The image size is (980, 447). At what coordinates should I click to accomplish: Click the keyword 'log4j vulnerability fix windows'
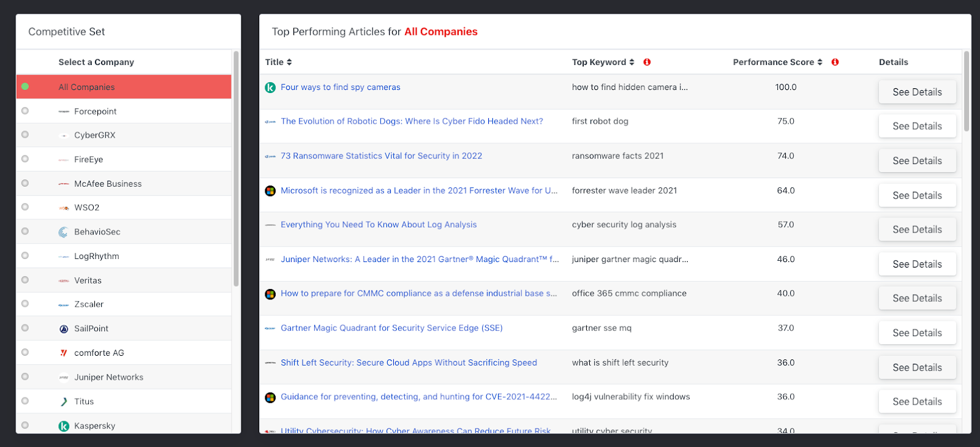coord(631,397)
